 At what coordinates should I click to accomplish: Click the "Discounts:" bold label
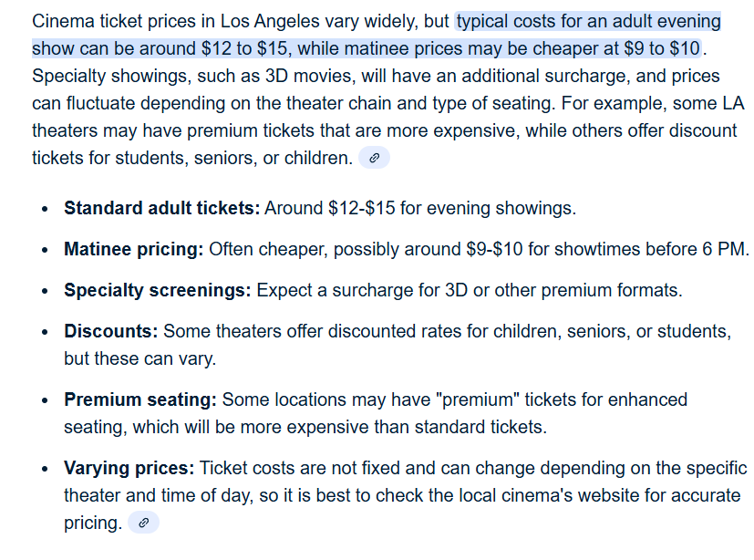tap(110, 331)
